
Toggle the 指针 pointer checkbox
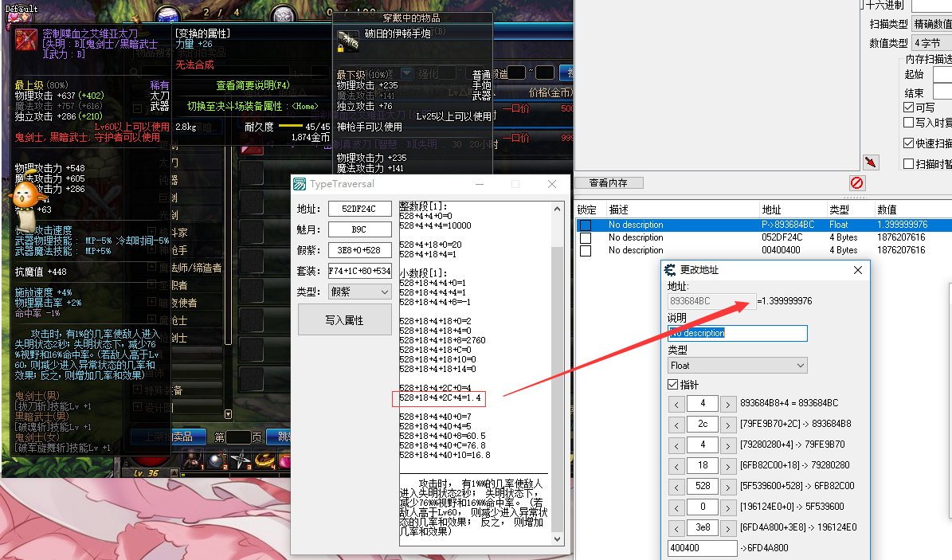(x=672, y=385)
